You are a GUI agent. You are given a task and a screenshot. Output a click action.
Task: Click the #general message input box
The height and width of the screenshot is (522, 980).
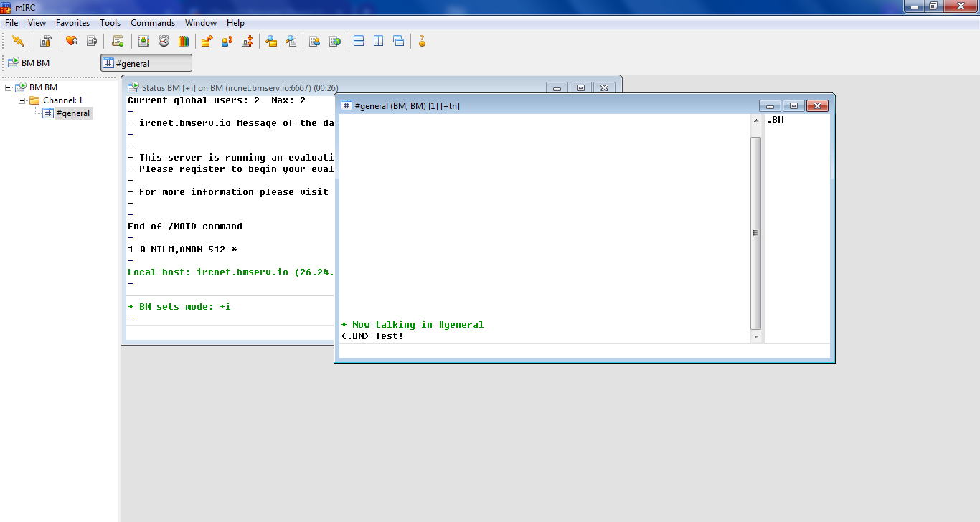(x=584, y=351)
